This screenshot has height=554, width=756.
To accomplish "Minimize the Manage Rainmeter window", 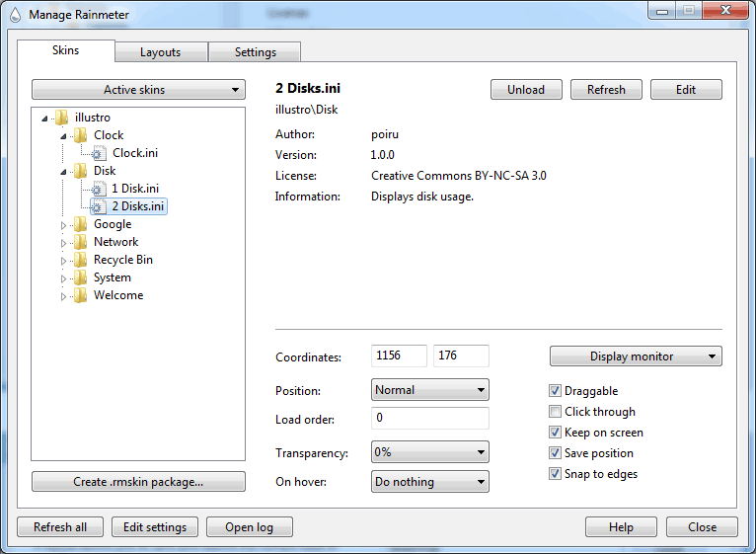I will [x=662, y=11].
